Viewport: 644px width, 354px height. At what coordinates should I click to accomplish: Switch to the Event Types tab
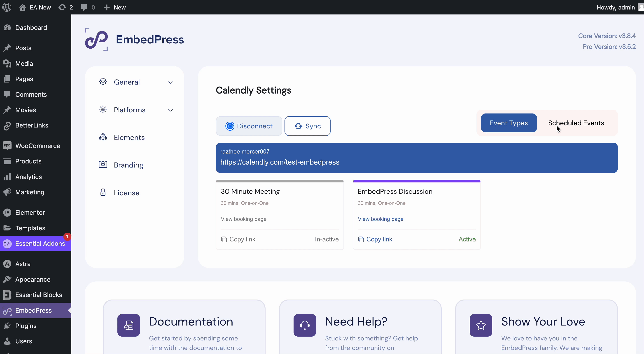click(x=509, y=123)
